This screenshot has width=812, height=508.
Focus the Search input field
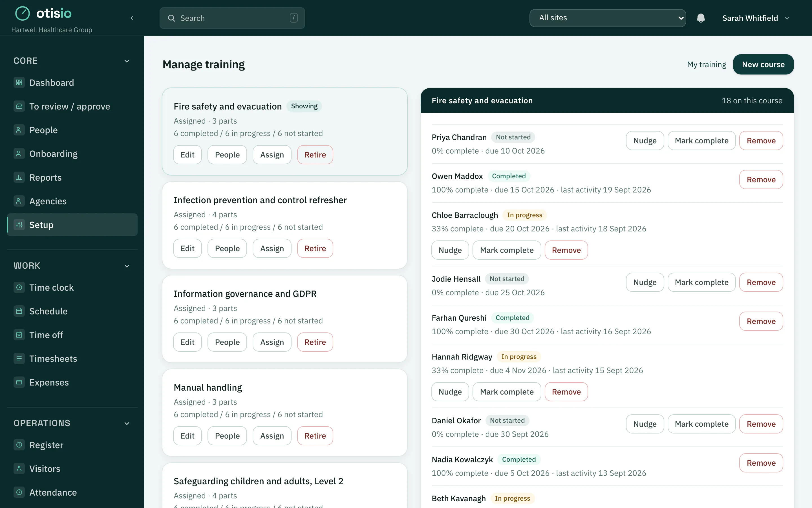(232, 18)
